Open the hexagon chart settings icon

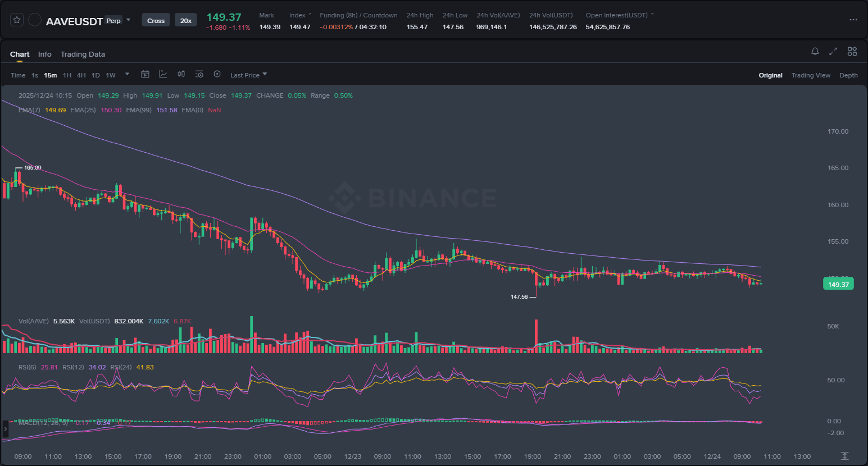(217, 74)
